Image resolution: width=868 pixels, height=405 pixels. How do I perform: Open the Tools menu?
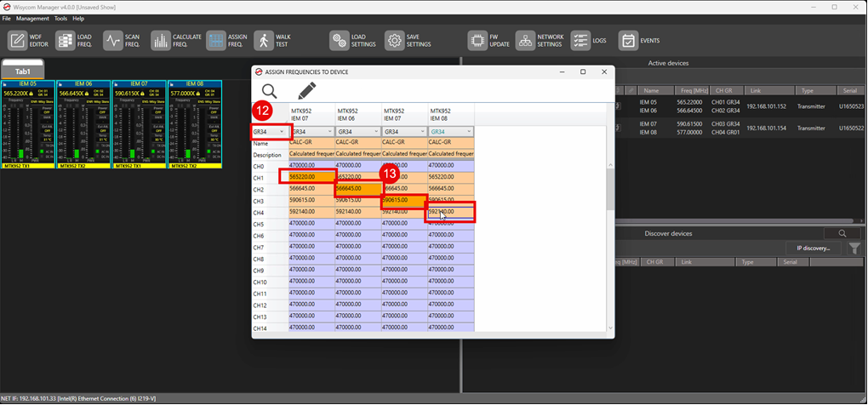coord(60,19)
